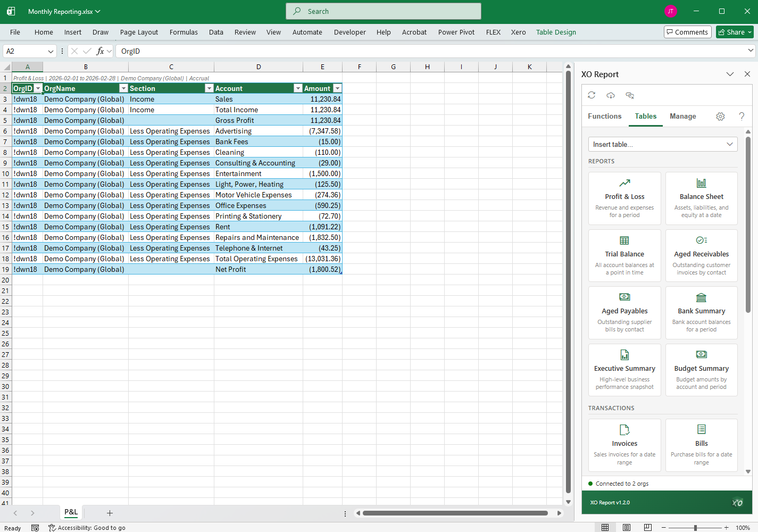Click the Search box in title bar

point(384,11)
